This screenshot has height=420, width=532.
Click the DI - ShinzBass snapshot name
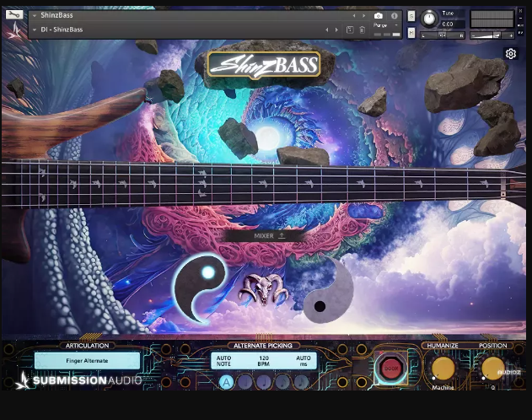(x=62, y=30)
